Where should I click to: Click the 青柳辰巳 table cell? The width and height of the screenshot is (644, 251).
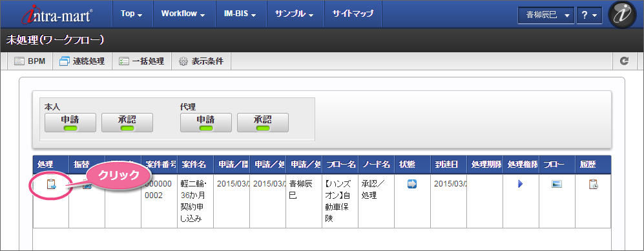304,201
